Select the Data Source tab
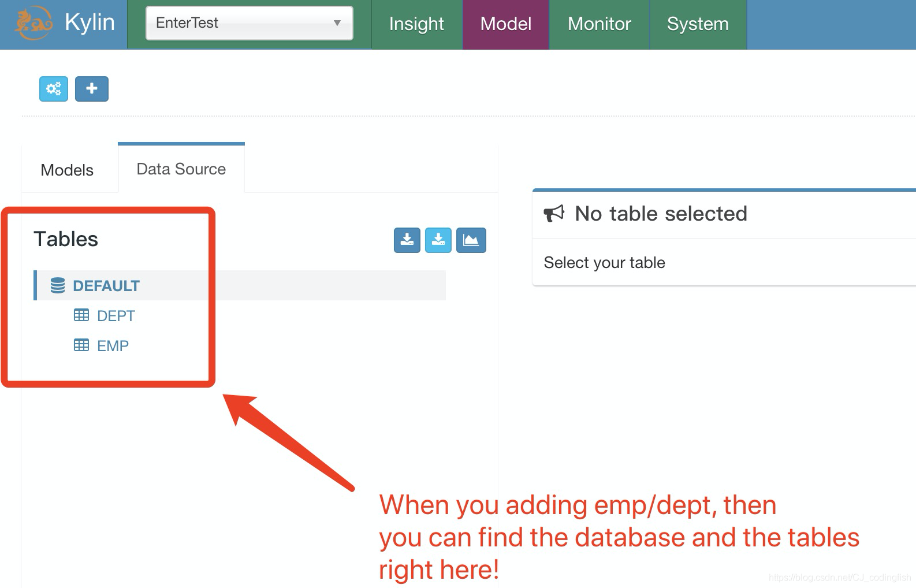The image size is (916, 588). pos(181,169)
